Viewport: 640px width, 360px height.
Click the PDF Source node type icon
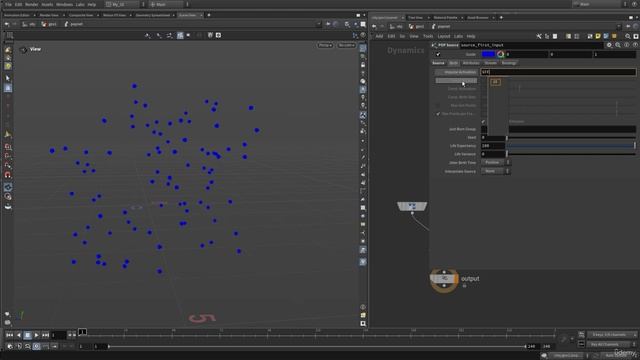(x=434, y=45)
